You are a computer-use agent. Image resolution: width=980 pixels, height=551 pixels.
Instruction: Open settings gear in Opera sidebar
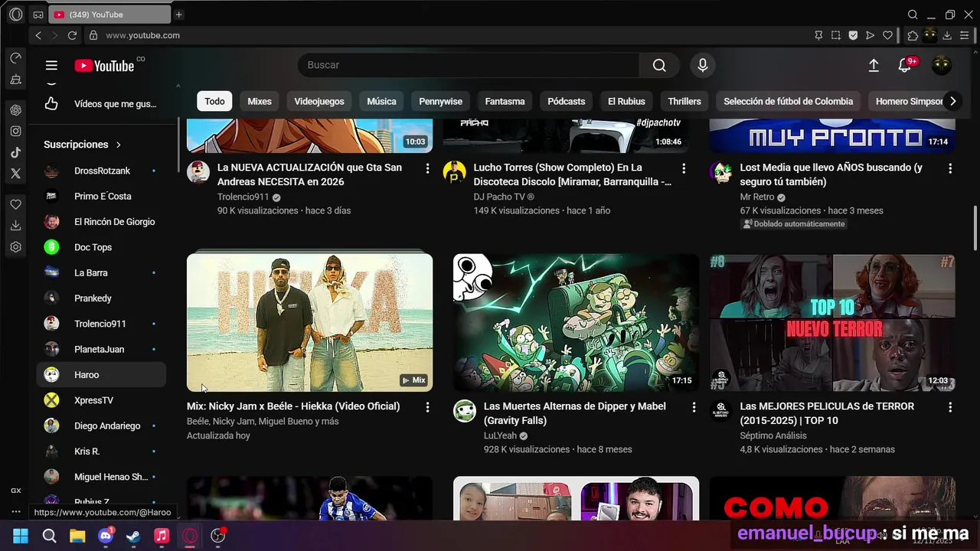pyautogui.click(x=15, y=247)
